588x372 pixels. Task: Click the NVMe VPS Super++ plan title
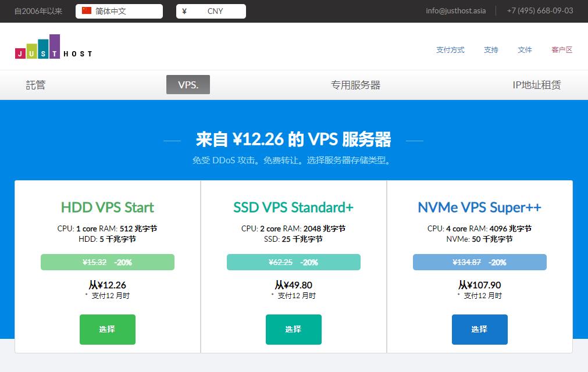point(480,207)
